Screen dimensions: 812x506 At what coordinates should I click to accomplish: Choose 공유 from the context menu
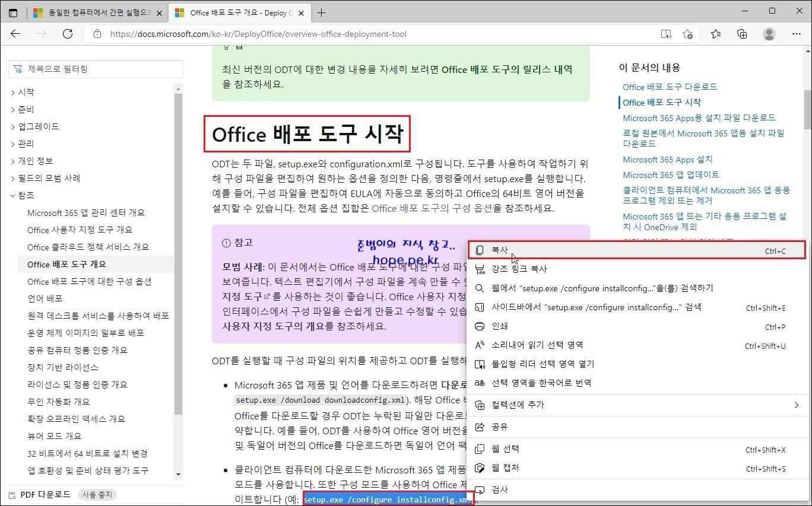(636, 427)
